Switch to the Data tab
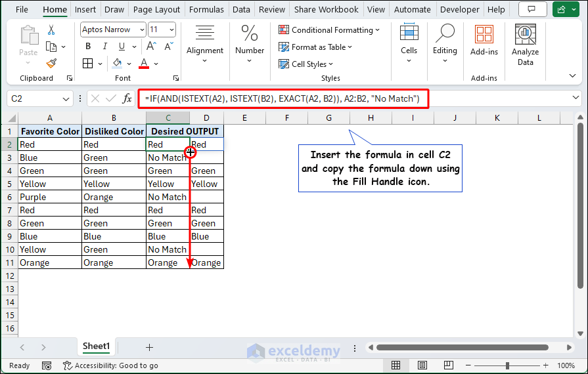The height and width of the screenshot is (374, 588). 241,10
